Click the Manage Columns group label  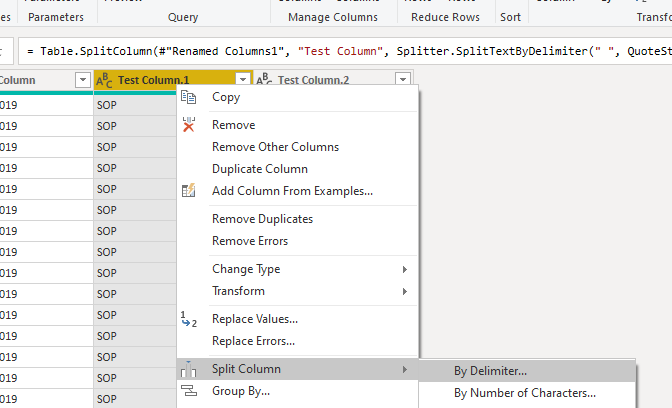tap(333, 17)
